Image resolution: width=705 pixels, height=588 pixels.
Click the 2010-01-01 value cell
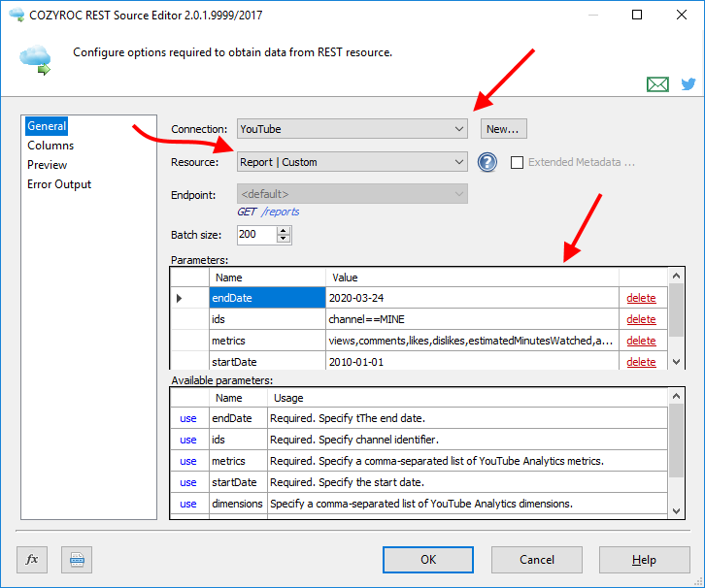[x=472, y=362]
